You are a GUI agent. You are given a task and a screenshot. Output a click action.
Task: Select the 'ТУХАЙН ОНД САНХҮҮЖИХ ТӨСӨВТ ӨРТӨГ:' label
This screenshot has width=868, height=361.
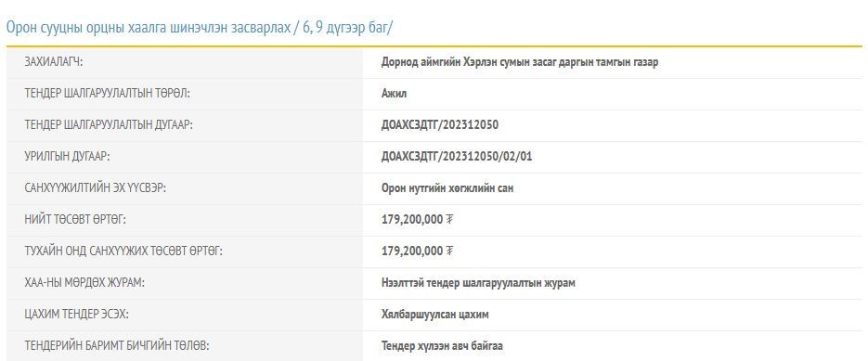[123, 251]
